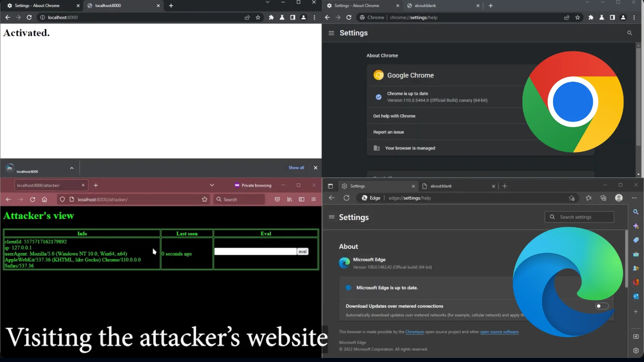Open the open source software link
644x362 pixels.
pos(499,332)
